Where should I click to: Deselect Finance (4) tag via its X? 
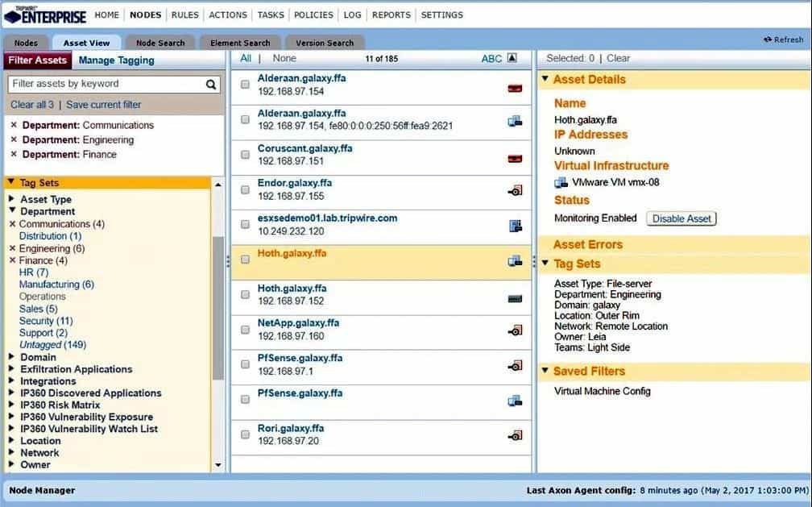13,260
